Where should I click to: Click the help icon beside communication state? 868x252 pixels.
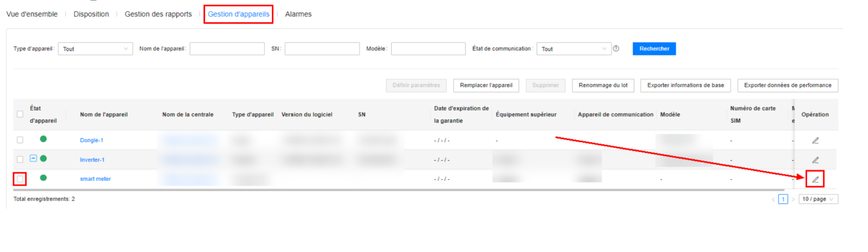tap(616, 49)
